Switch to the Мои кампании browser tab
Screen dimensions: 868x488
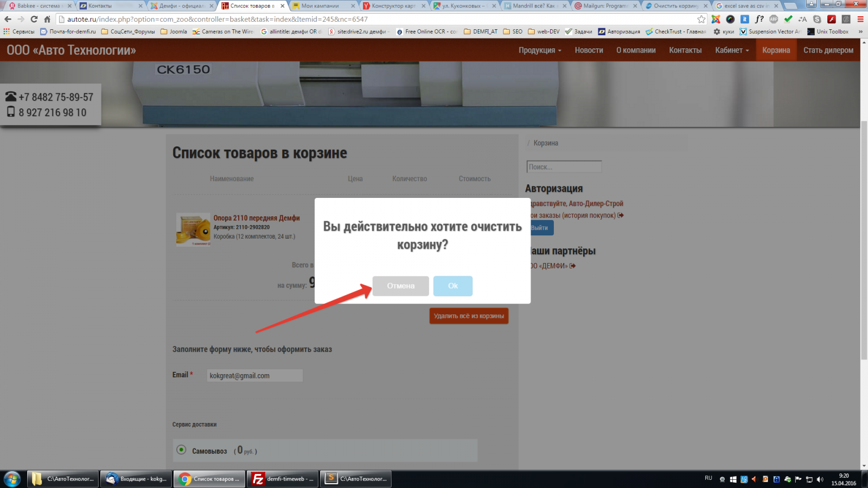[320, 5]
